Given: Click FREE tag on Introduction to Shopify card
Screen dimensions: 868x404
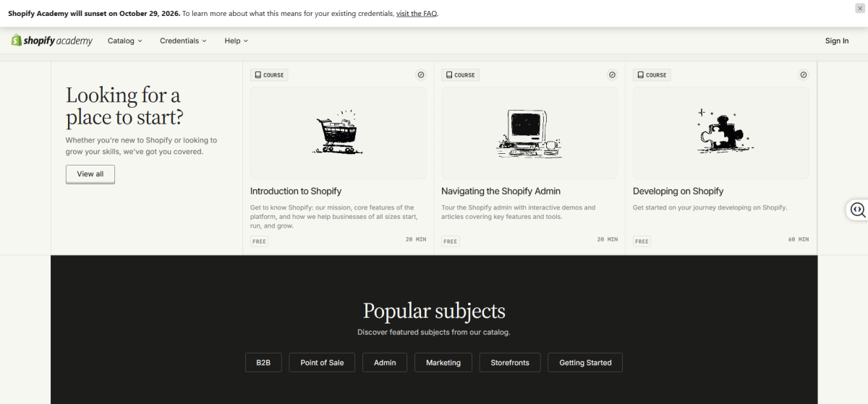Looking at the screenshot, I should coord(259,241).
